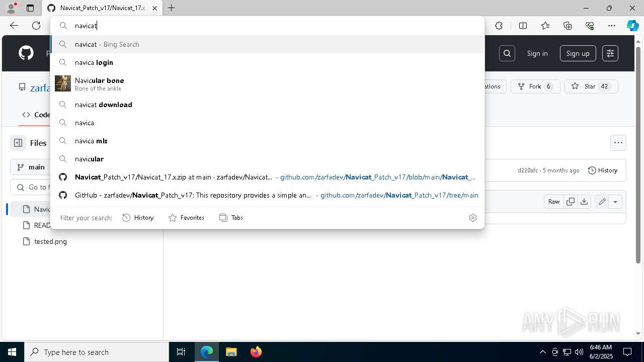Image resolution: width=644 pixels, height=362 pixels.
Task: Launch the Copilot sidebar icon
Action: click(x=632, y=26)
